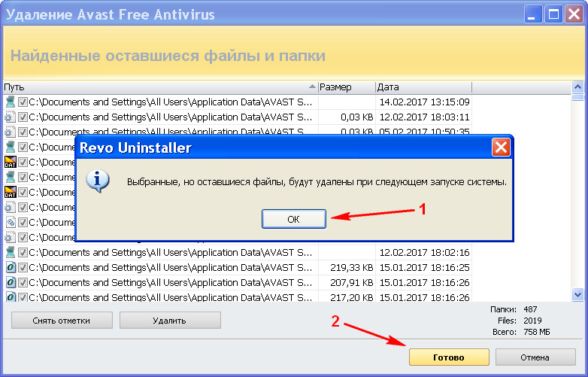588x377 pixels.
Task: Uncheck the checkbox in the 217,20 KB row
Action: [23, 297]
